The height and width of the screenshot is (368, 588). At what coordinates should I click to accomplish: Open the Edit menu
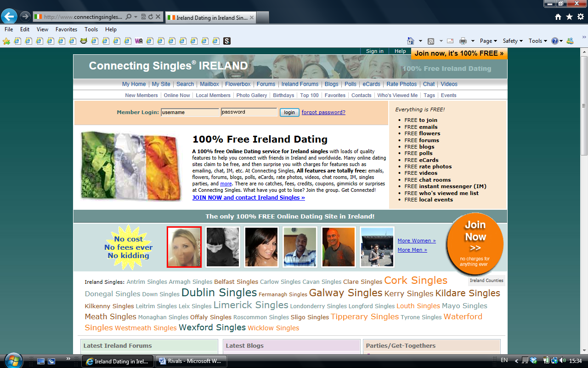click(x=25, y=29)
